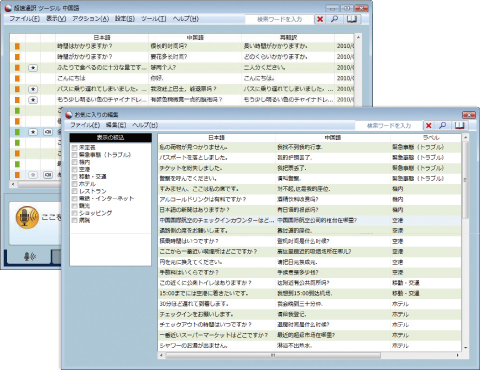This screenshot has width=480, height=370.
Task: Toggle the 未定義 filter checkbox
Action: [75, 147]
